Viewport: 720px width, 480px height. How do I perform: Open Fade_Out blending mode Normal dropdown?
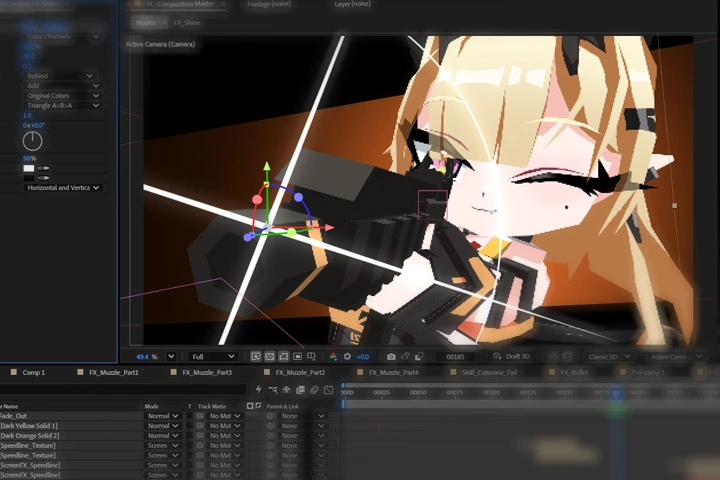[163, 416]
